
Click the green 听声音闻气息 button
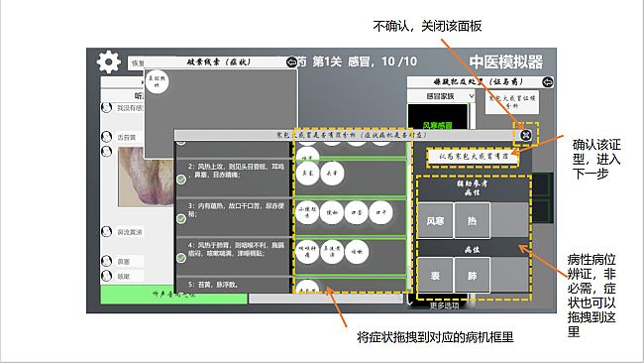click(173, 295)
